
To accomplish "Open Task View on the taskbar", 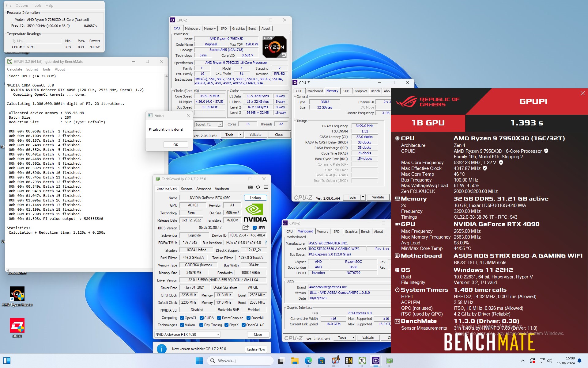I will pyautogui.click(x=281, y=361).
